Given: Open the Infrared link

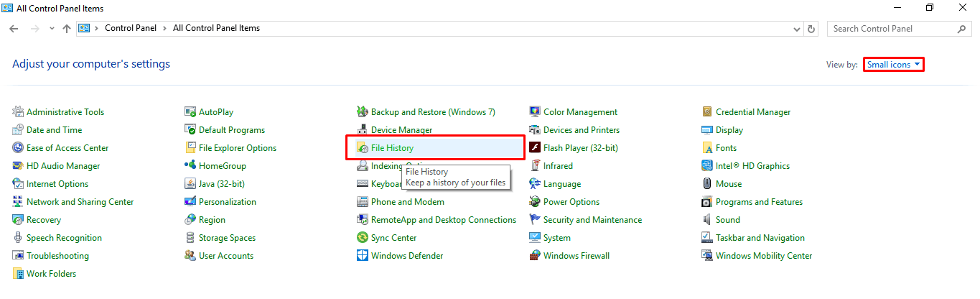Looking at the screenshot, I should click(x=559, y=166).
